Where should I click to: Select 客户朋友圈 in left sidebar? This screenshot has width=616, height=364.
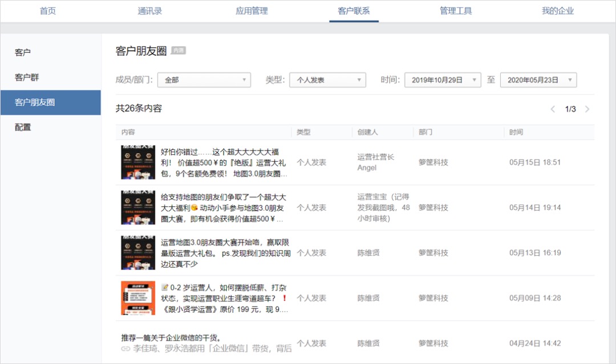point(51,103)
